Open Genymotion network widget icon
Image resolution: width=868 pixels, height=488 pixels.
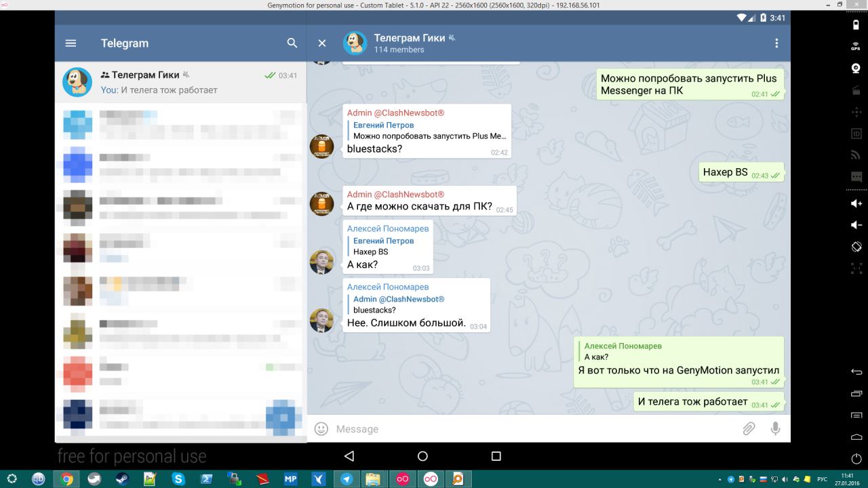(856, 155)
